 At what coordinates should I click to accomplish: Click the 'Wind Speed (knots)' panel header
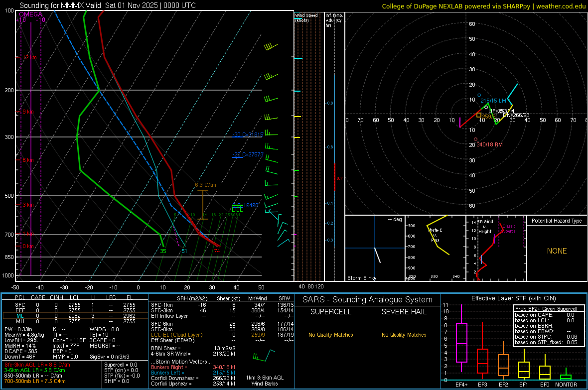pyautogui.click(x=306, y=17)
